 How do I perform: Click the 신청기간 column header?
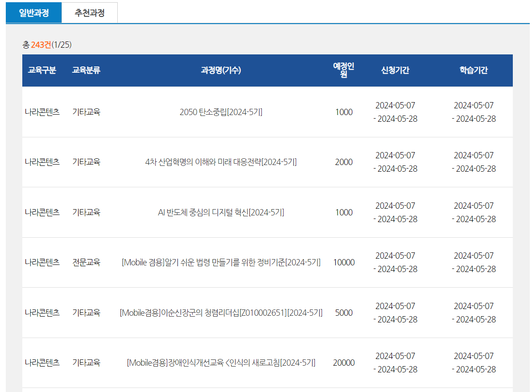395,70
